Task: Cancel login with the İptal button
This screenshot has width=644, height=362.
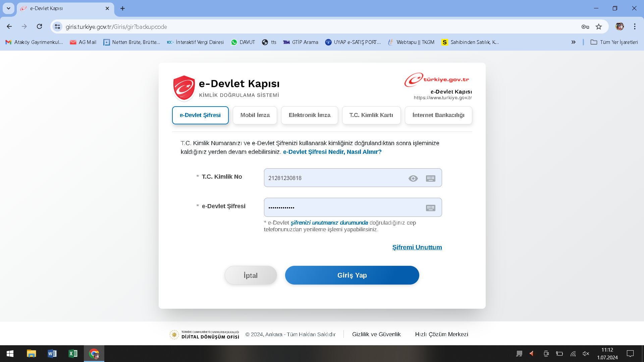Action: tap(251, 275)
